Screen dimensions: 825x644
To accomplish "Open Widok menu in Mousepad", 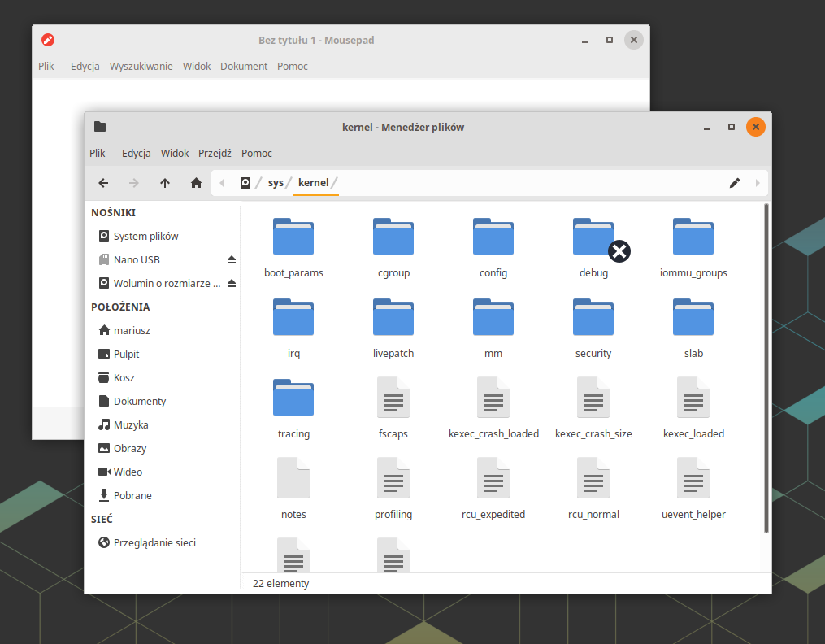I will pyautogui.click(x=197, y=67).
